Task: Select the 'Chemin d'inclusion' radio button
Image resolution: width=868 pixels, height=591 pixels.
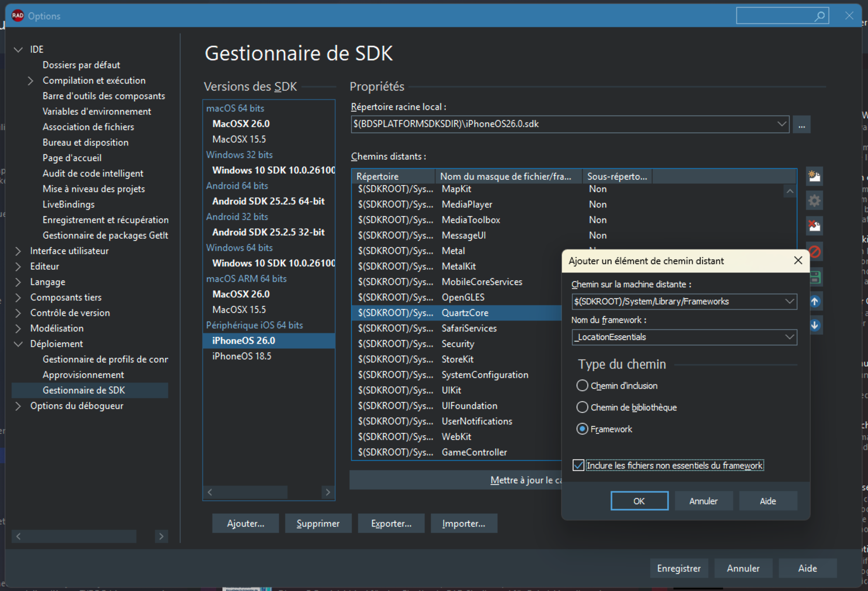Action: (582, 386)
